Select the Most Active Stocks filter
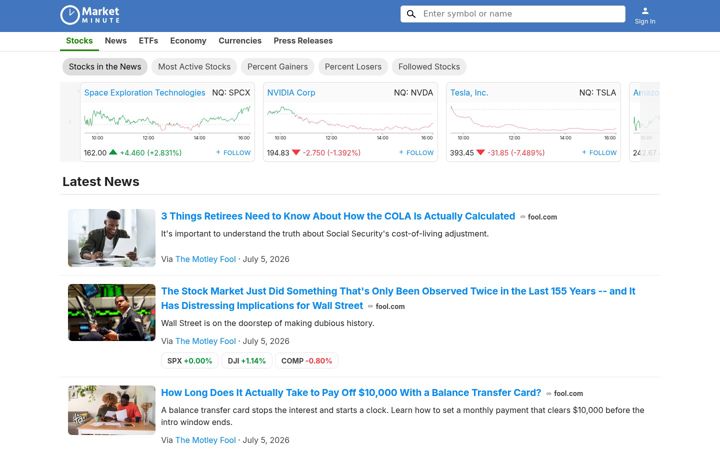Screen dimensions: 720x450 (x=194, y=67)
